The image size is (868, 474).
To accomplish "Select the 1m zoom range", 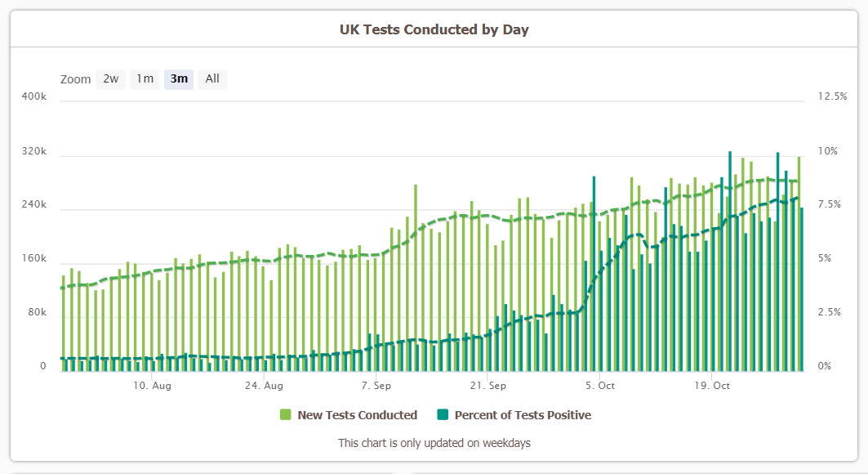I will pos(145,79).
